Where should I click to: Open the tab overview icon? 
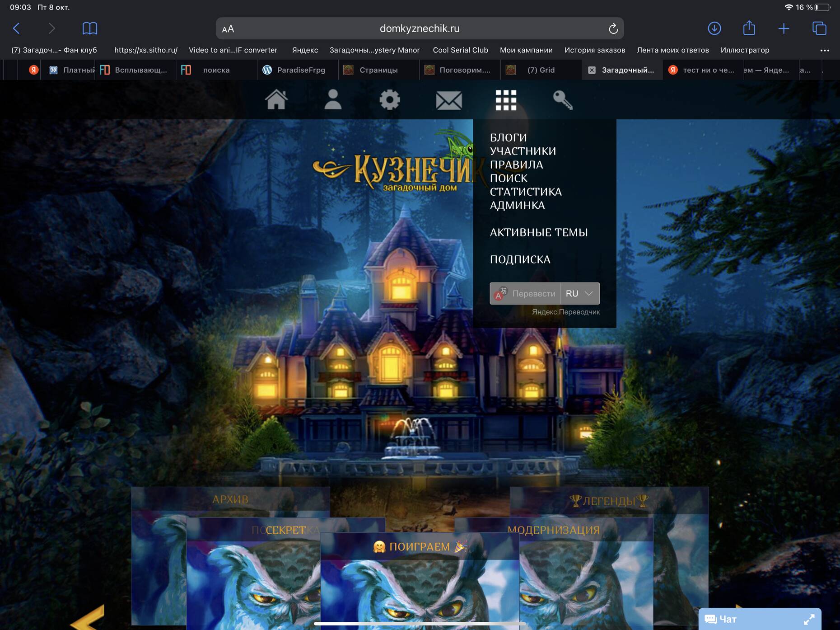(x=819, y=28)
